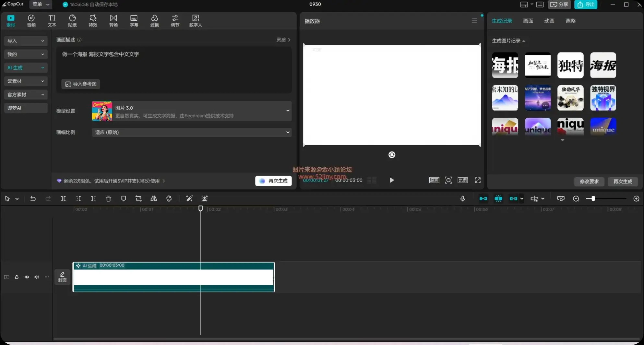Switch to the 动画 tab
This screenshot has width=644, height=345.
coord(549,21)
